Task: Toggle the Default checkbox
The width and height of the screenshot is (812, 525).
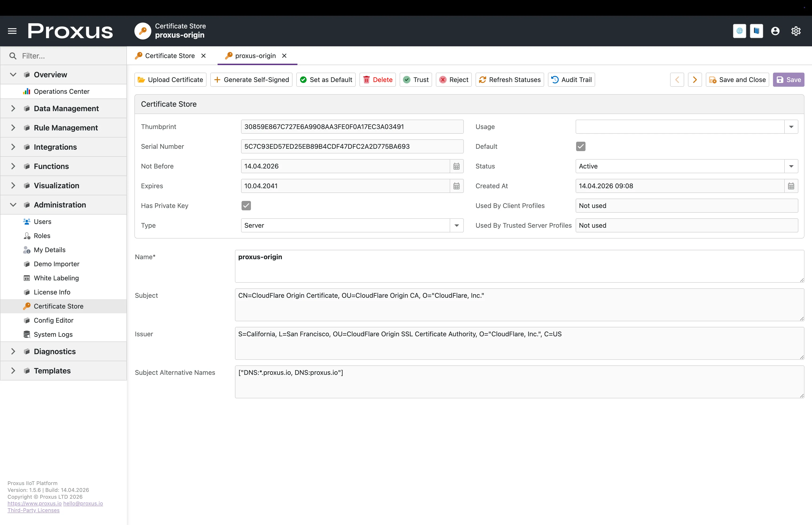Action: click(581, 147)
